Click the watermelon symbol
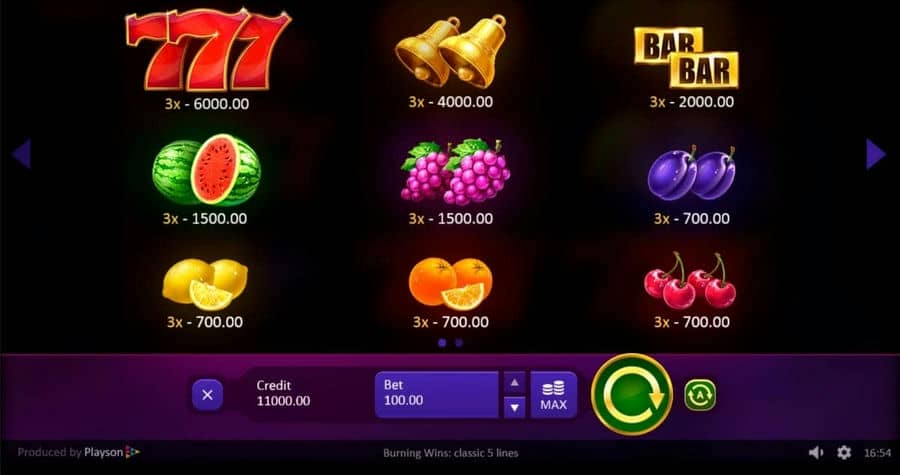Image resolution: width=900 pixels, height=475 pixels. coord(207,170)
